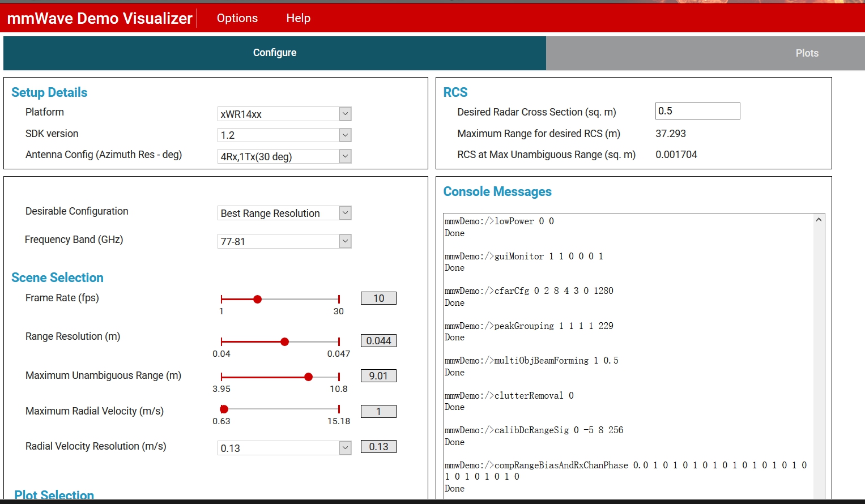
Task: Open the SDK version dropdown
Action: 344,135
